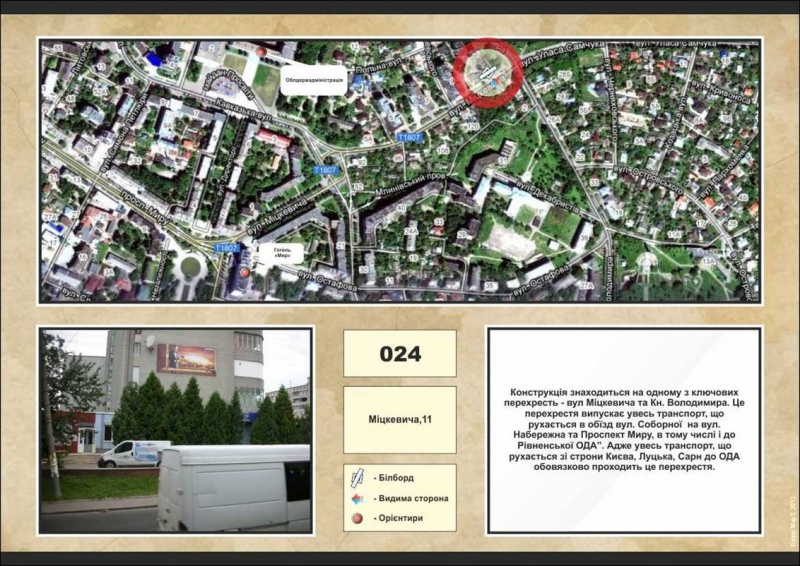This screenshot has width=800, height=566.
Task: Click the 024 billboard number box
Action: (x=399, y=354)
